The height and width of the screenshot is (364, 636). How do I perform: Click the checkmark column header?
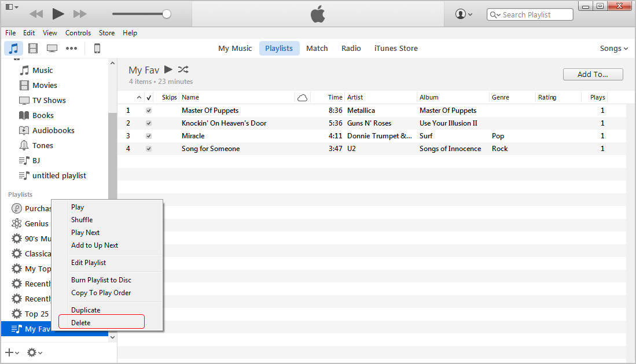click(149, 97)
